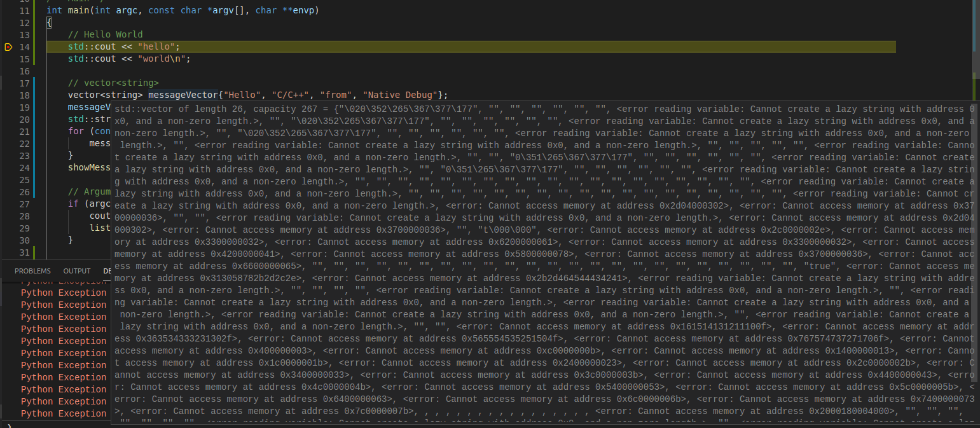
Task: Click the 'if' keyword on line 27
Action: click(73, 204)
